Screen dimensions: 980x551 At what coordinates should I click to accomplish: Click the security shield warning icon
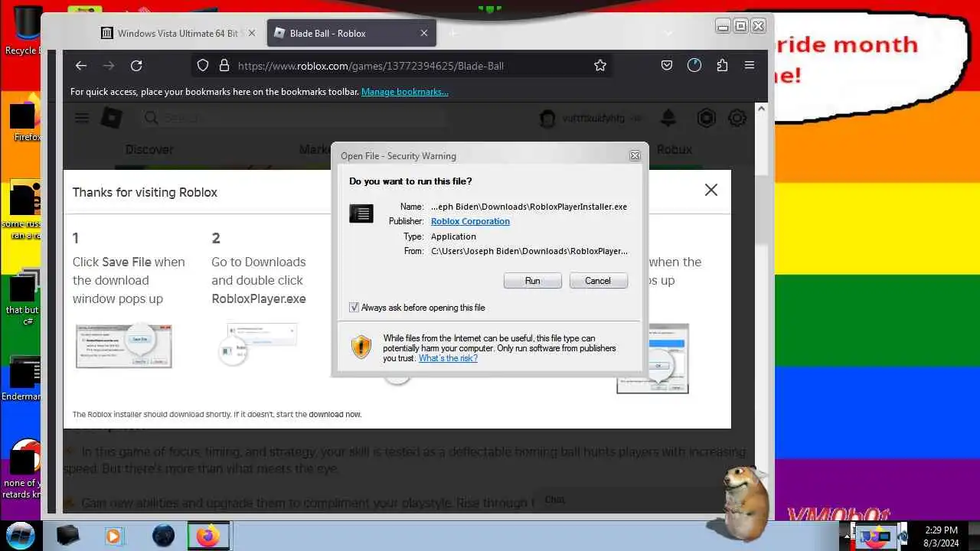click(361, 347)
